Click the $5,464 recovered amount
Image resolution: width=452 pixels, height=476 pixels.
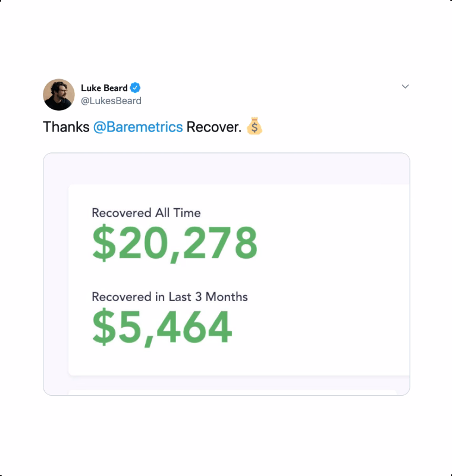coord(162,328)
